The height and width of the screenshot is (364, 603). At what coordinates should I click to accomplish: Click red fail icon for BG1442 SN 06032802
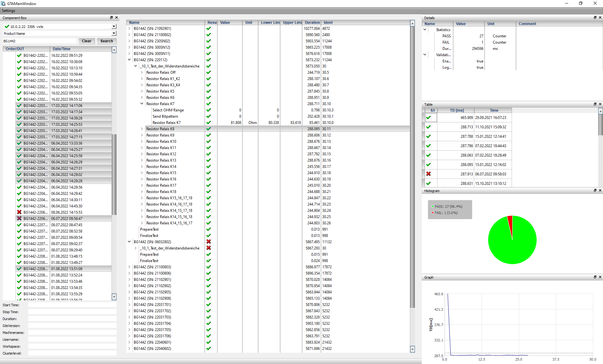coord(209,242)
